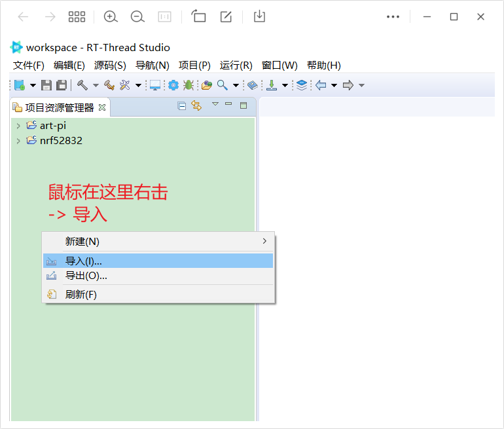Open the project explorer view menu triangle
The height and width of the screenshot is (429, 504).
215,105
